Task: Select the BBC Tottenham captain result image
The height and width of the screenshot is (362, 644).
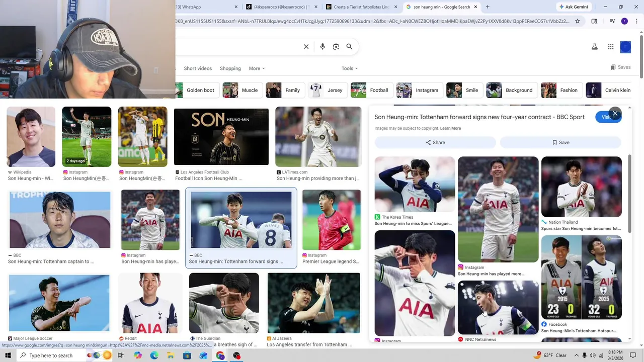Action: pos(60,220)
